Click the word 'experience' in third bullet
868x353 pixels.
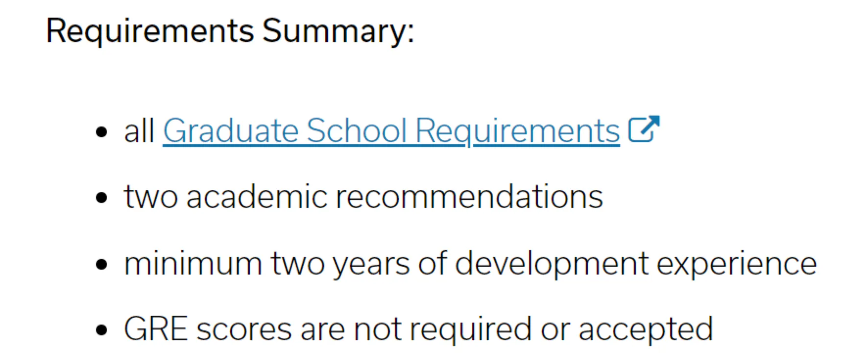tap(736, 263)
